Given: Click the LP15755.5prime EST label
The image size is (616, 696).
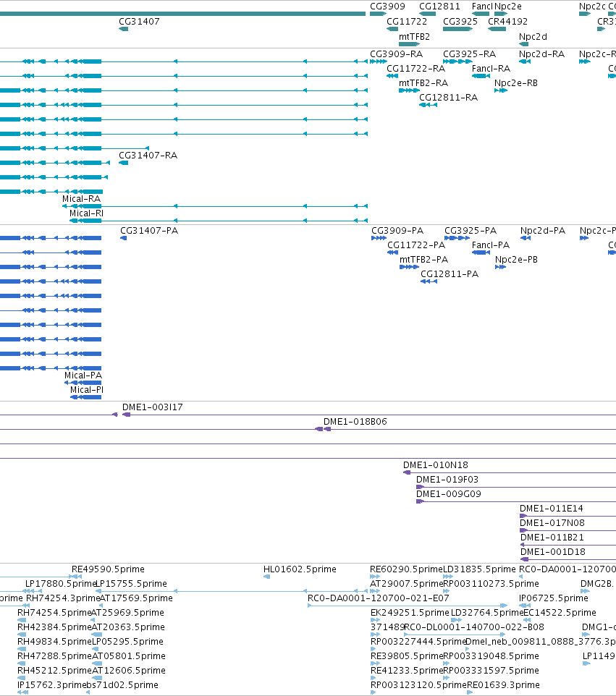Looking at the screenshot, I should (x=131, y=584).
